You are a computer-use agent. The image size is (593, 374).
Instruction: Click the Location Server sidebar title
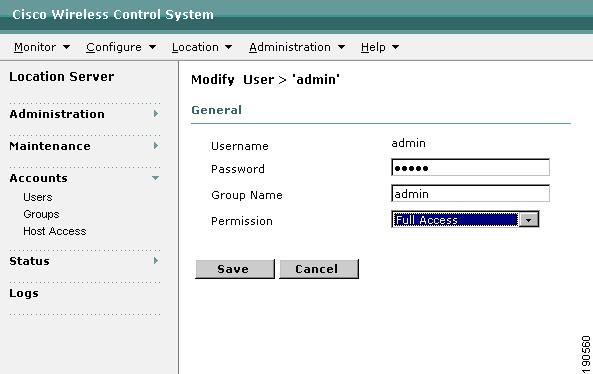point(62,77)
